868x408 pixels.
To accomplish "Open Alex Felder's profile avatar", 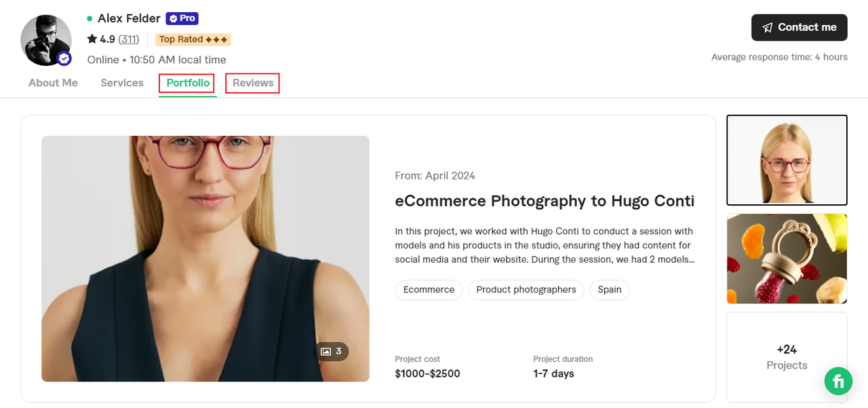I will point(44,39).
